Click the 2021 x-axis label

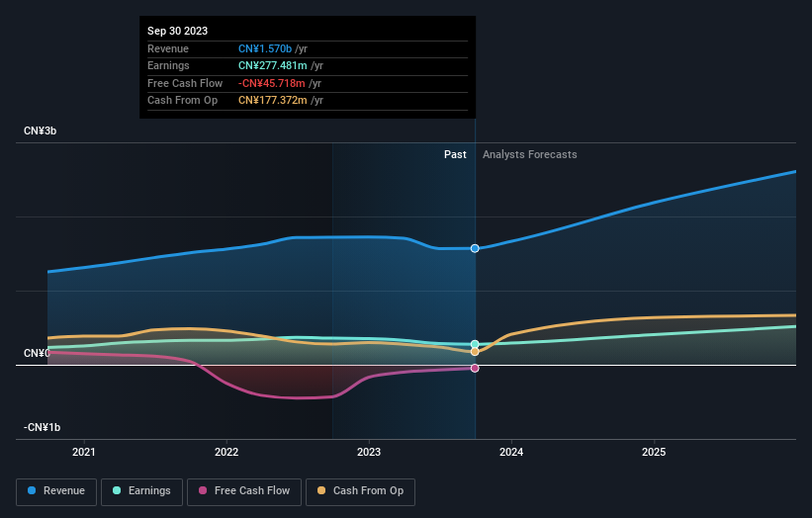click(84, 452)
